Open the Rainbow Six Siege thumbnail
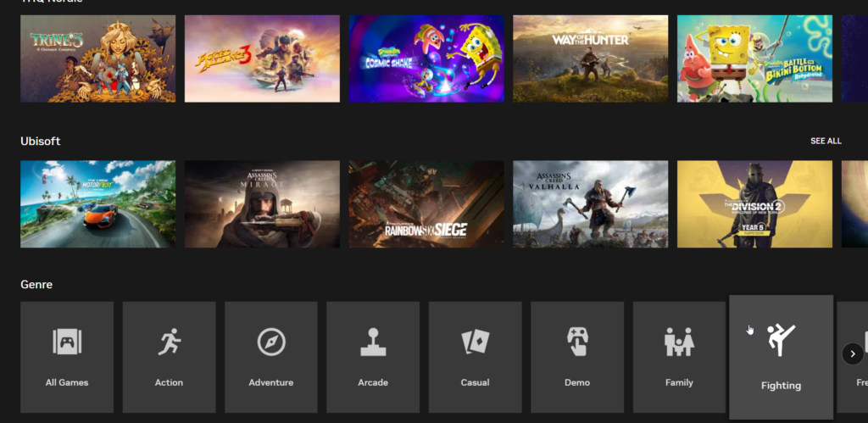This screenshot has width=868, height=423. pyautogui.click(x=426, y=204)
